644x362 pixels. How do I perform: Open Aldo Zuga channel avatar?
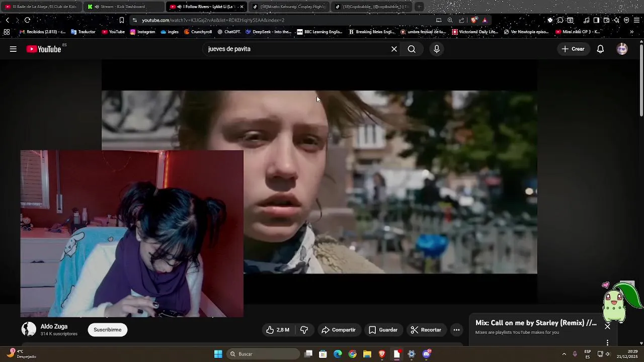[x=29, y=329]
